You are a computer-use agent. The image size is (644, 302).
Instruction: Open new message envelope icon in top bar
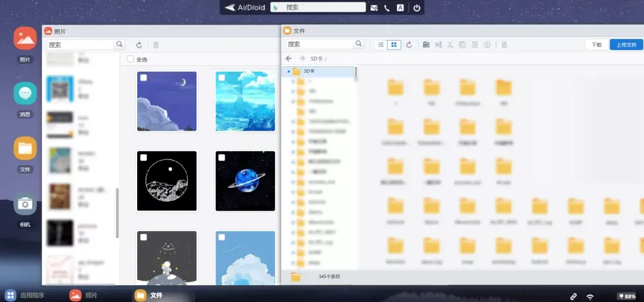click(374, 8)
